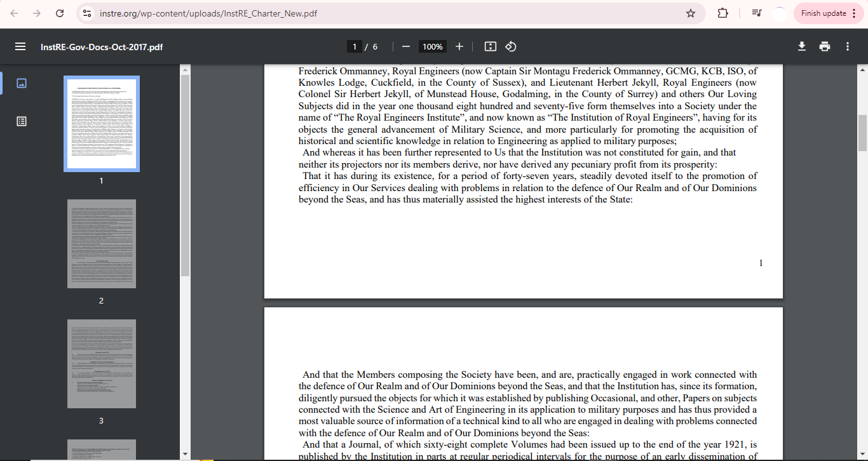
Task: View site information icon in address bar
Action: (87, 13)
